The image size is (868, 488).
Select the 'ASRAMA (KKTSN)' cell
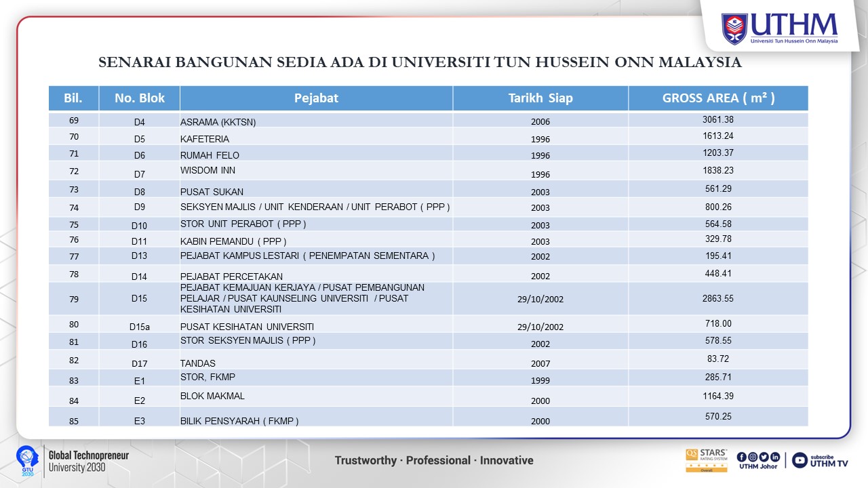(x=218, y=122)
